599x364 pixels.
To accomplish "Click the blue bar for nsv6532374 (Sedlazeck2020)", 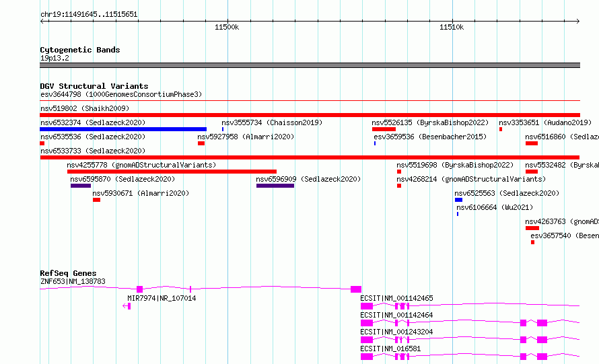I will point(123,129).
